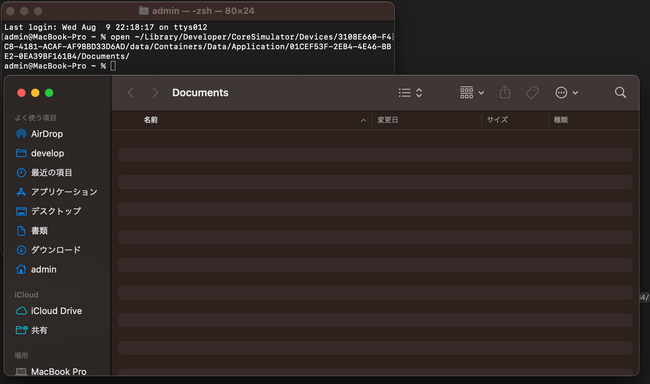Open the list view switcher in Finder

coord(410,92)
